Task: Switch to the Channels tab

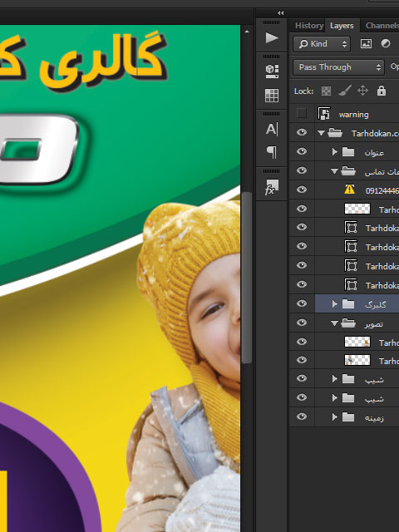Action: pos(382,26)
